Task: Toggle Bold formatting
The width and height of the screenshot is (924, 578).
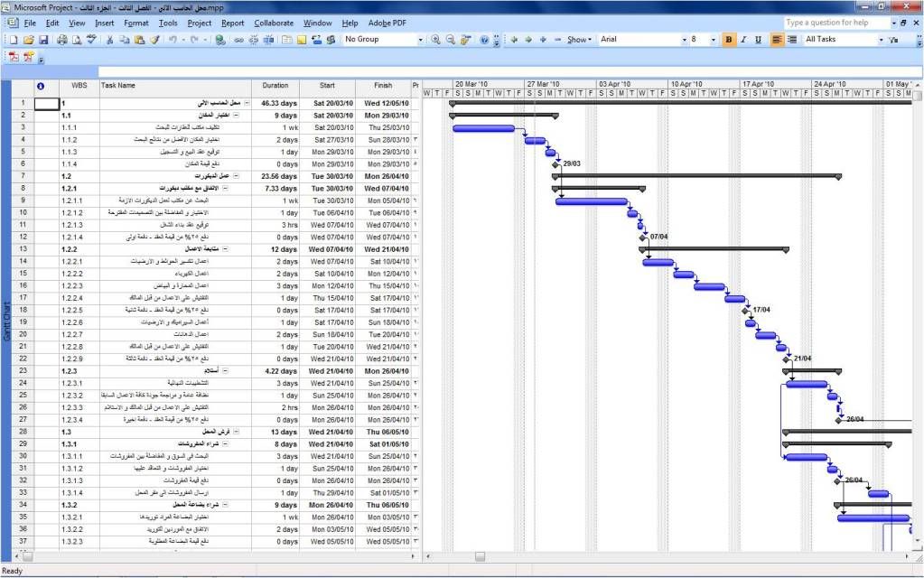Action: click(728, 40)
